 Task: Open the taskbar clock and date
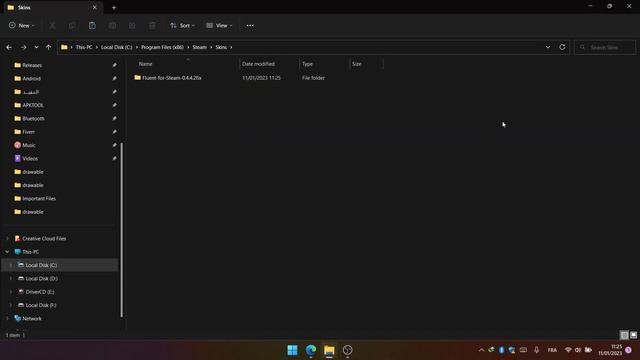tap(611, 350)
